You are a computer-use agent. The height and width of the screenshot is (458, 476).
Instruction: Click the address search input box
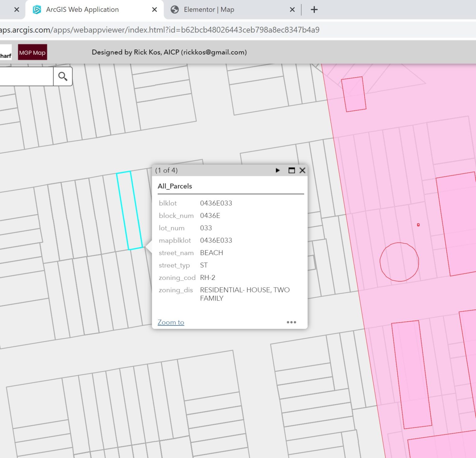pos(26,77)
